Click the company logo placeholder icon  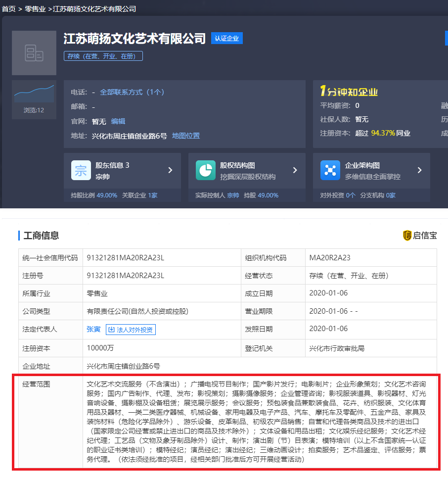coord(34,53)
